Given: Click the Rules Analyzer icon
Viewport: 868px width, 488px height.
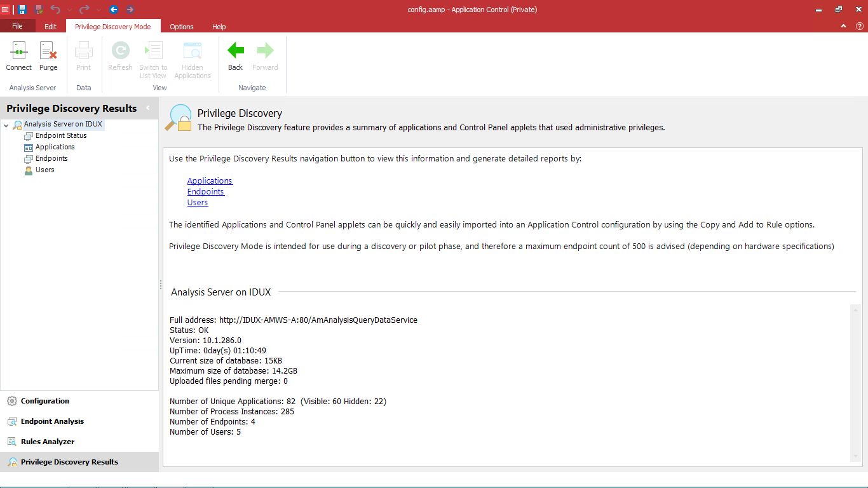Looking at the screenshot, I should tap(12, 442).
